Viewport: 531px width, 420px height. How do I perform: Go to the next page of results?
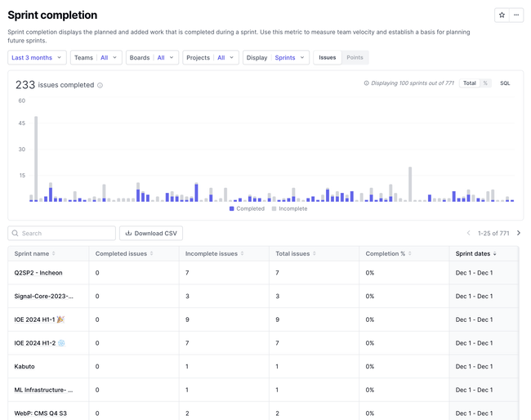point(519,233)
